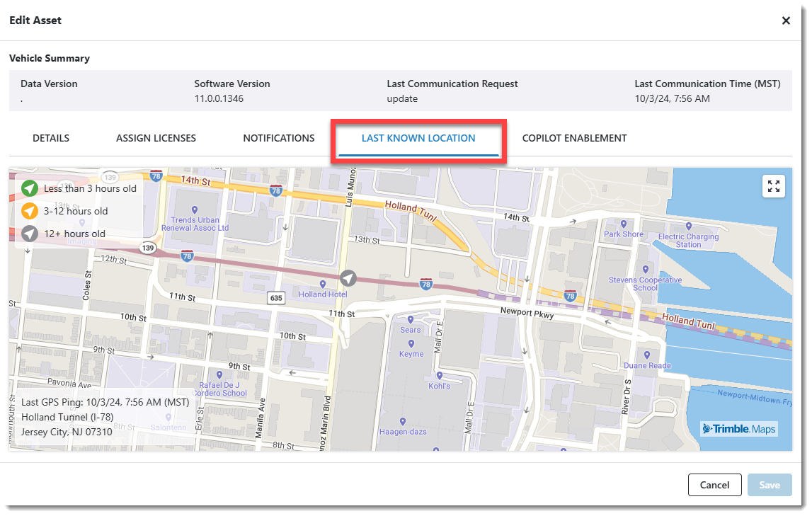The width and height of the screenshot is (812, 516).
Task: Click the '12+ hours old' legend text
Action: tap(74, 234)
